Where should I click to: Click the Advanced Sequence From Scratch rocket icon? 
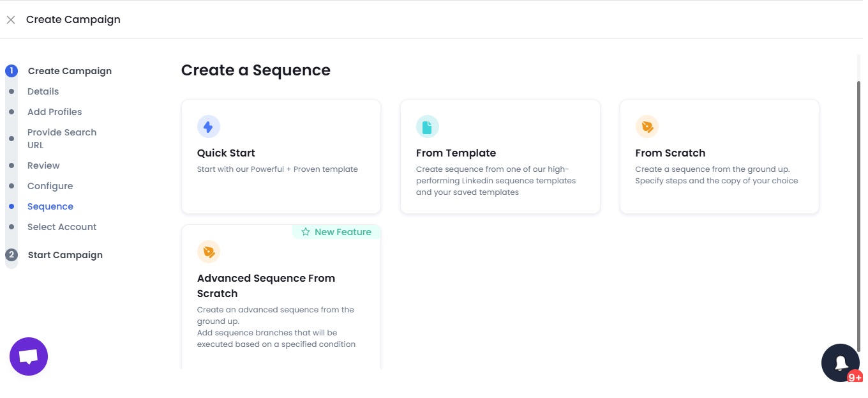[x=209, y=251]
